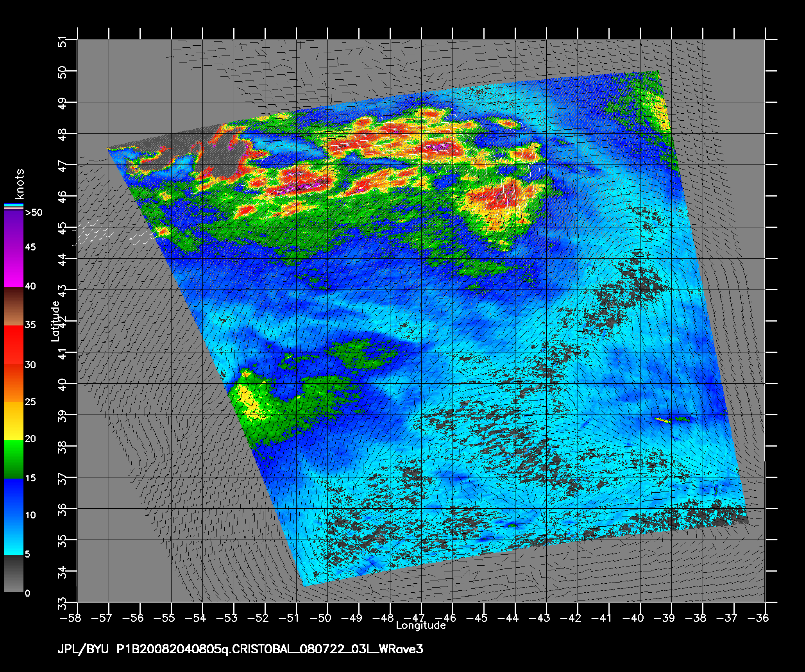Click the cyan 5-10 knots color band
Image resolution: width=805 pixels, height=672 pixels.
13,536
